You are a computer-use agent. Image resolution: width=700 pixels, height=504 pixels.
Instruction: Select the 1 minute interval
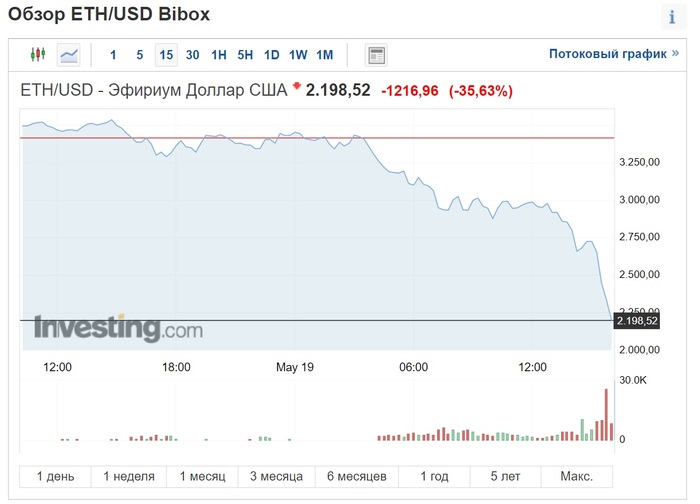pos(113,55)
